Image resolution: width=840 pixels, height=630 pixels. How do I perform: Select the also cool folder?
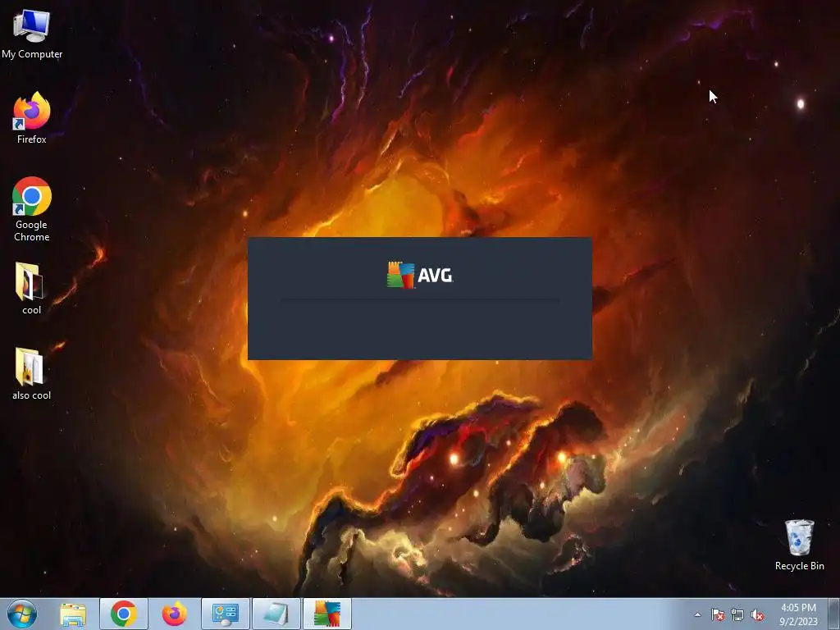(x=32, y=373)
